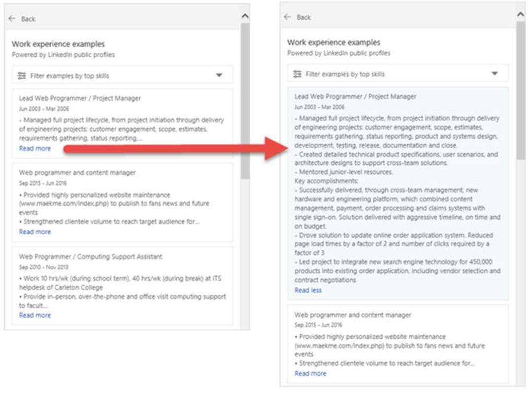Expand left Lead Web Programmer entry via Read more
The image size is (532, 393).
(x=35, y=149)
